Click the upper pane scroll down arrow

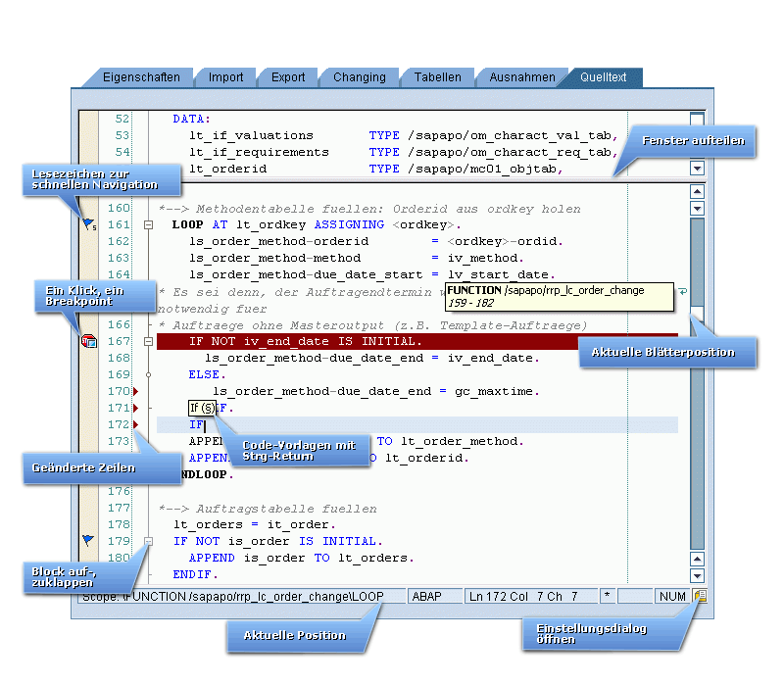pyautogui.click(x=697, y=168)
